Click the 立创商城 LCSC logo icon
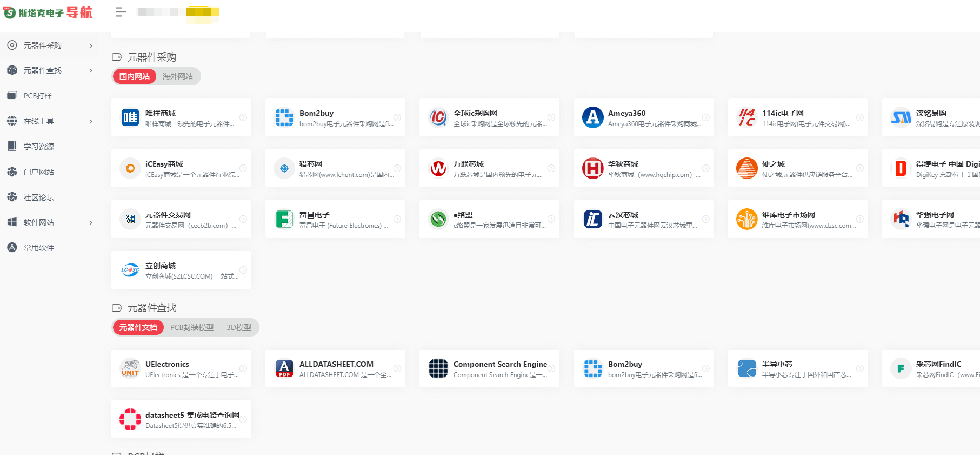The image size is (980, 455). (x=130, y=270)
